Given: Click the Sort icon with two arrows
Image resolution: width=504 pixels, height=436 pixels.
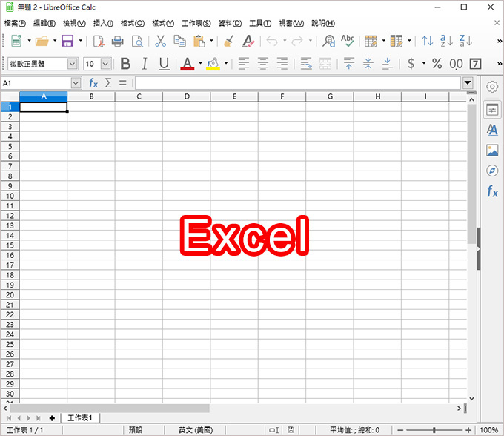Looking at the screenshot, I should tap(427, 41).
